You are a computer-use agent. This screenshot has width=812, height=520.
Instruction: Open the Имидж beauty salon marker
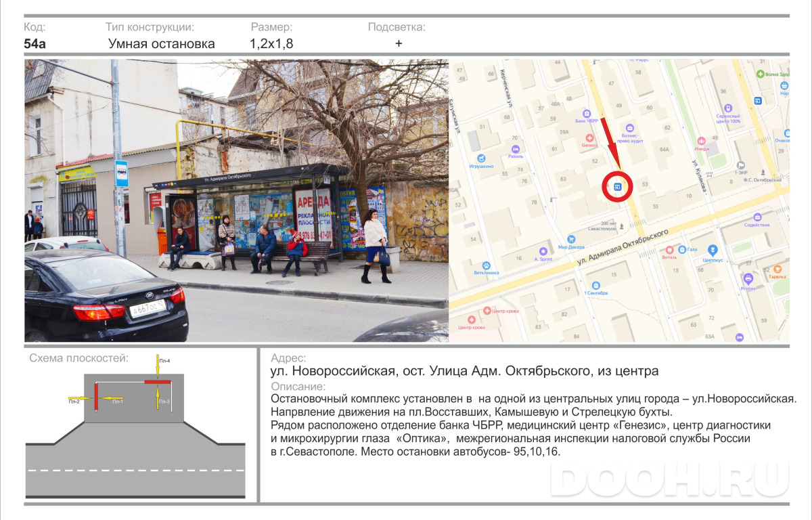tap(701, 142)
